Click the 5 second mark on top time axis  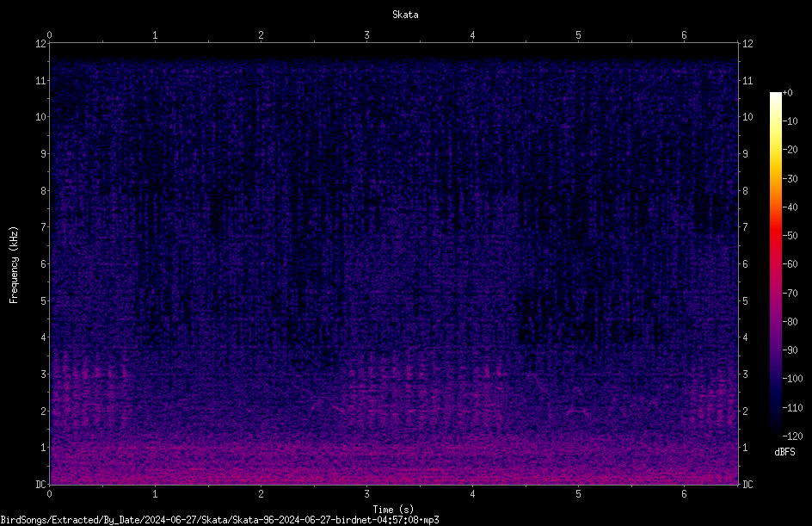pyautogui.click(x=578, y=35)
